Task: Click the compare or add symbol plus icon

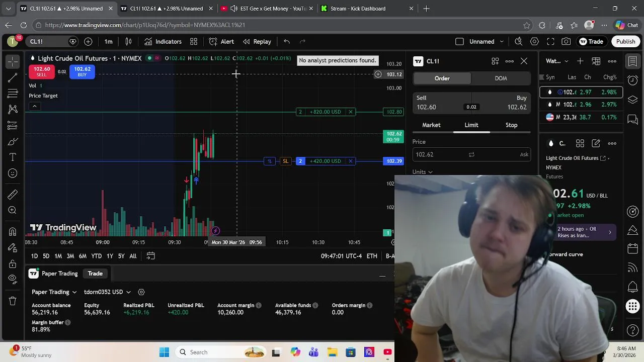Action: coord(88,42)
